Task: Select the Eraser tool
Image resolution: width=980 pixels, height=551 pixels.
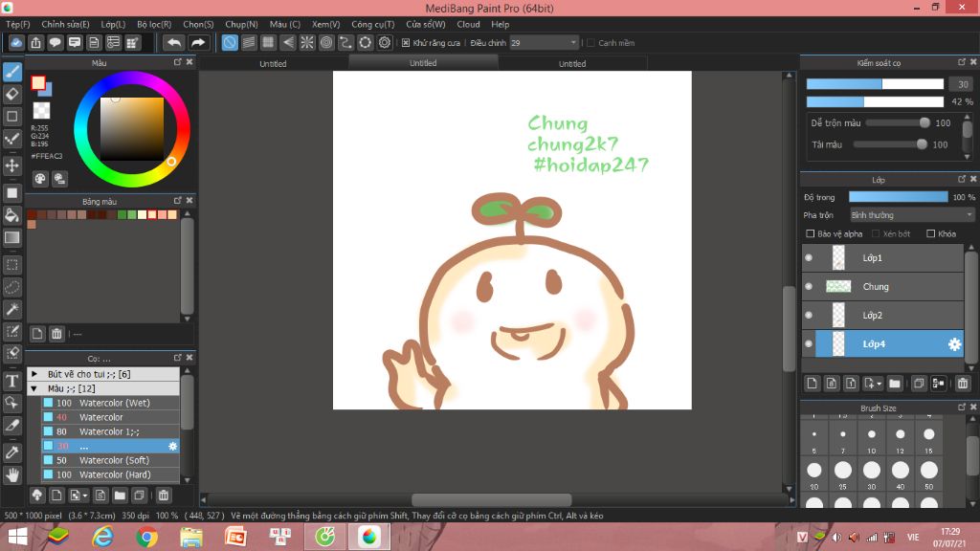Action: 11,95
